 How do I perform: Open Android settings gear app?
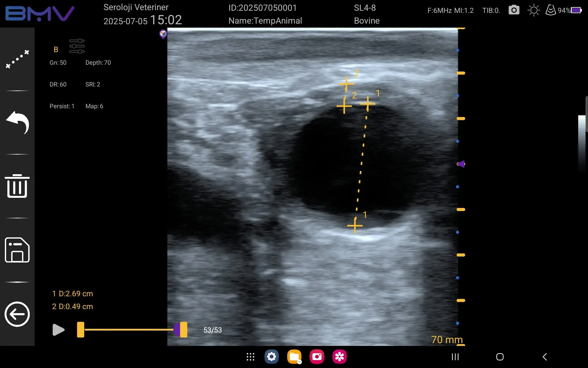[272, 357]
